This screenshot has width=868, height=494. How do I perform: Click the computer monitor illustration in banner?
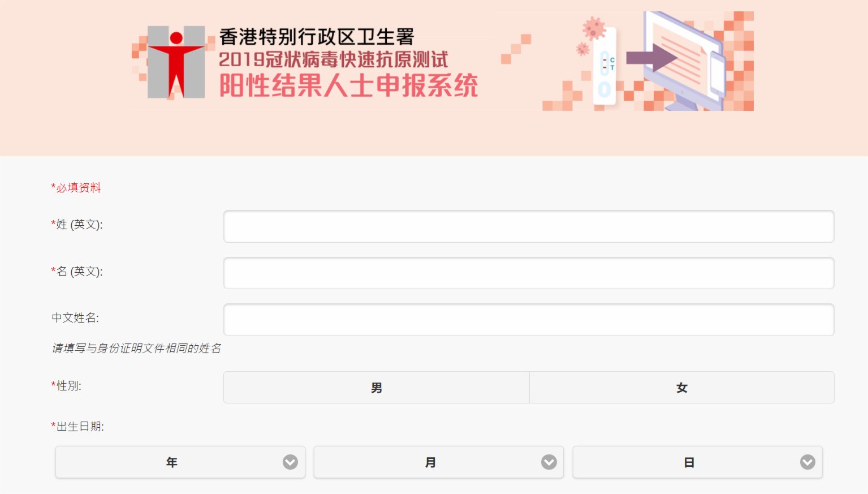(x=685, y=60)
